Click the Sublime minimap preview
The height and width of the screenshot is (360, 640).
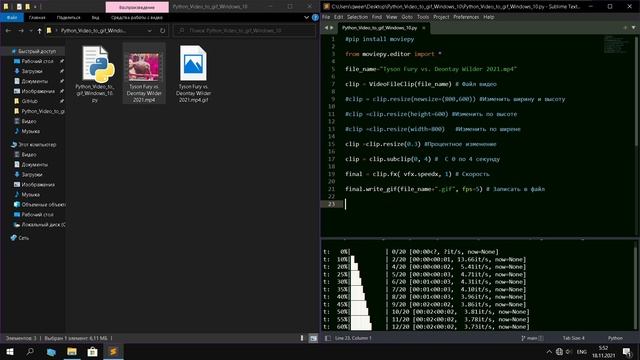point(616,44)
